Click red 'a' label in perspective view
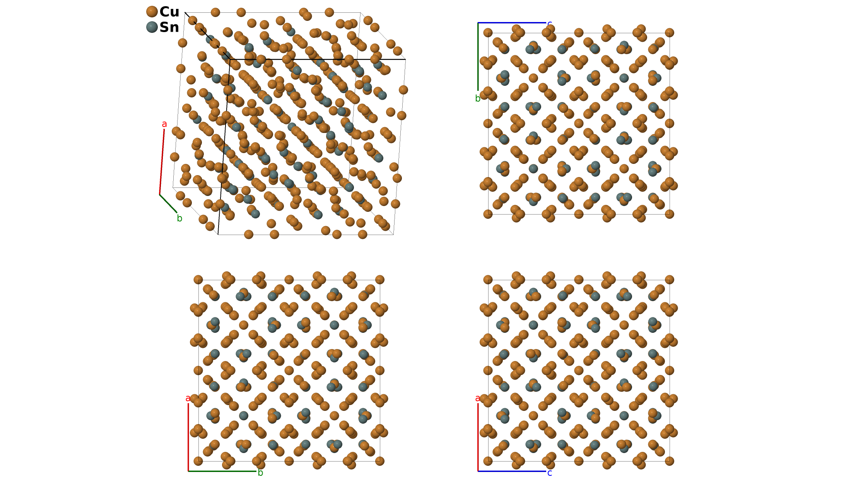The width and height of the screenshot is (868, 494). pyautogui.click(x=164, y=124)
